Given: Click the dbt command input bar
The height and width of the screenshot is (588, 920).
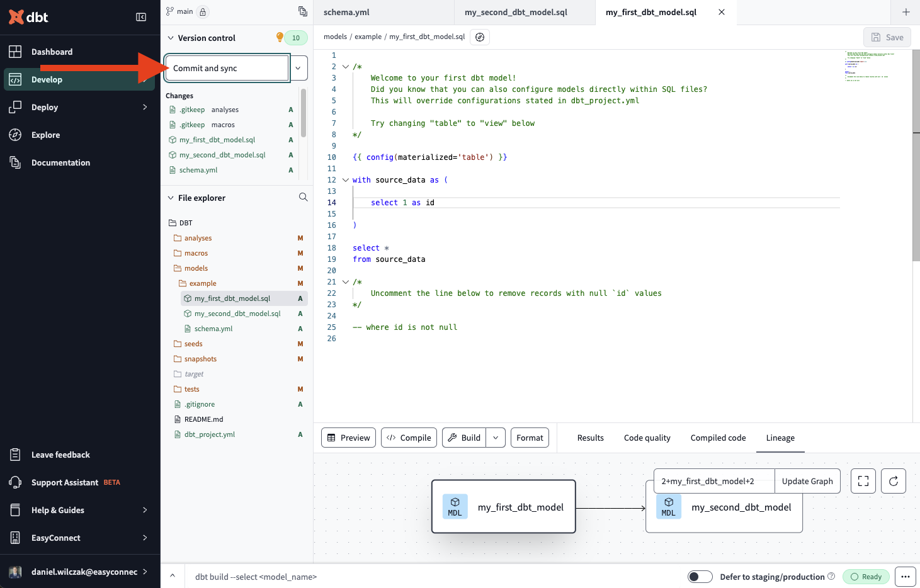Looking at the screenshot, I should point(434,577).
